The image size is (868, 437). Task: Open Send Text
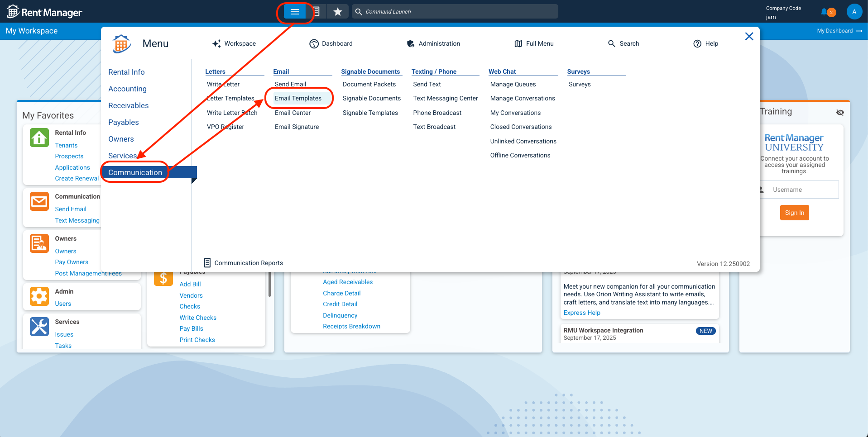pyautogui.click(x=427, y=84)
